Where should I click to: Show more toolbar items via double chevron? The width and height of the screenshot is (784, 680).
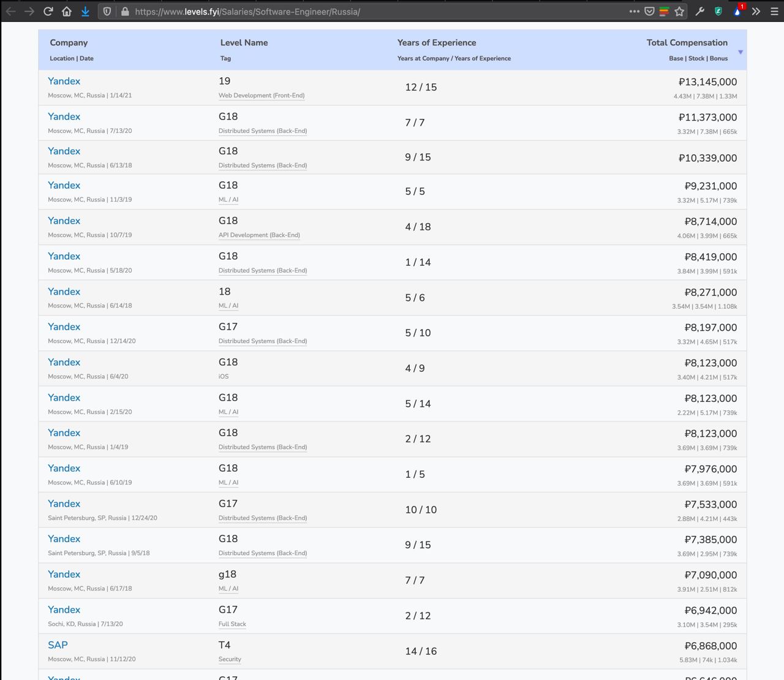(x=756, y=11)
